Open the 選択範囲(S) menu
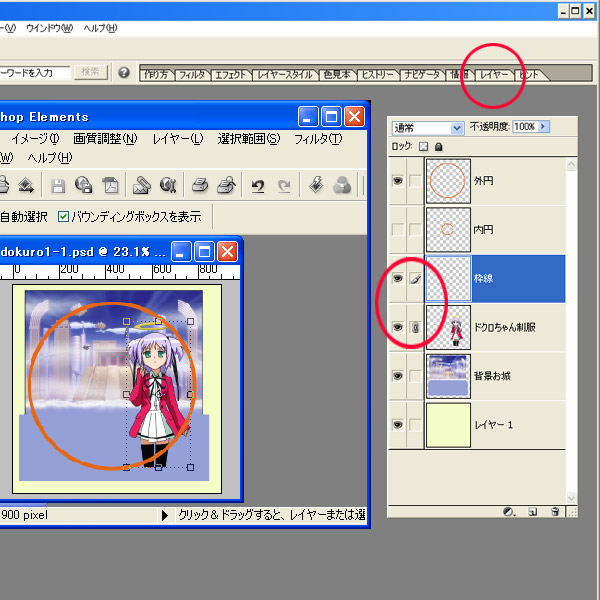Screen dimensions: 600x600 click(x=249, y=139)
